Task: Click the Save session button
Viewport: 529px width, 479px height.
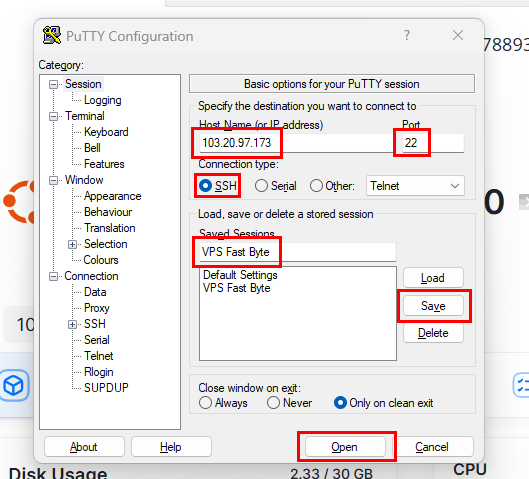Action: coord(433,306)
